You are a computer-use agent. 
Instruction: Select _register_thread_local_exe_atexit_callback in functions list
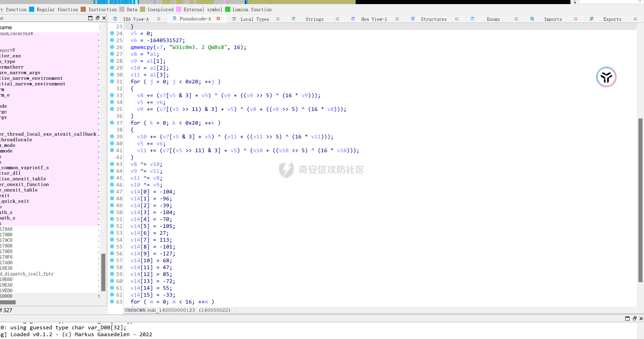coord(48,134)
